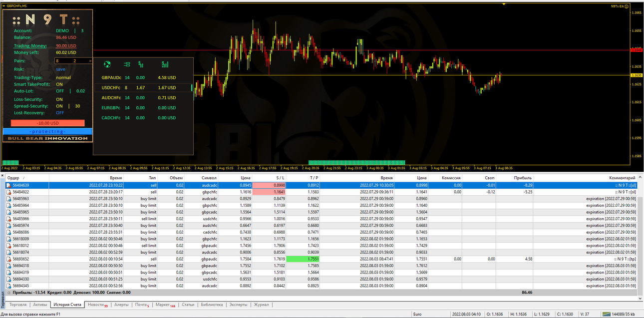Switch to the Маркет tab
644x318 pixels.
pos(165,305)
